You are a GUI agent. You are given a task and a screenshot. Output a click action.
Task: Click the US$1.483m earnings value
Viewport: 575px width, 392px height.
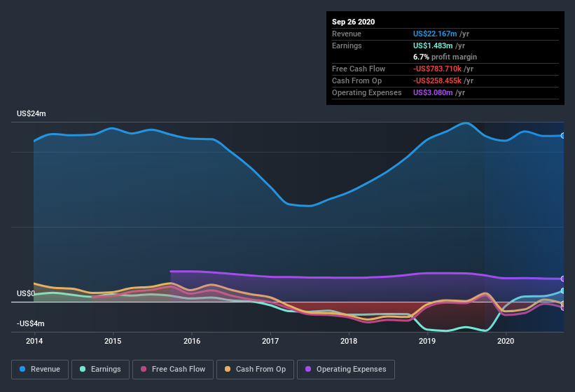[x=433, y=45]
